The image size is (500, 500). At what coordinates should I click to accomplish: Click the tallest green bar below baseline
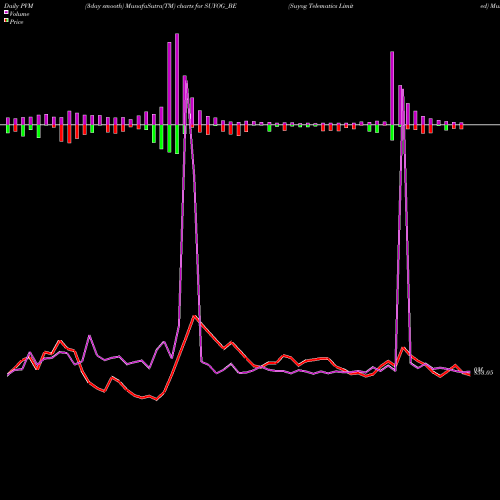[x=177, y=139]
